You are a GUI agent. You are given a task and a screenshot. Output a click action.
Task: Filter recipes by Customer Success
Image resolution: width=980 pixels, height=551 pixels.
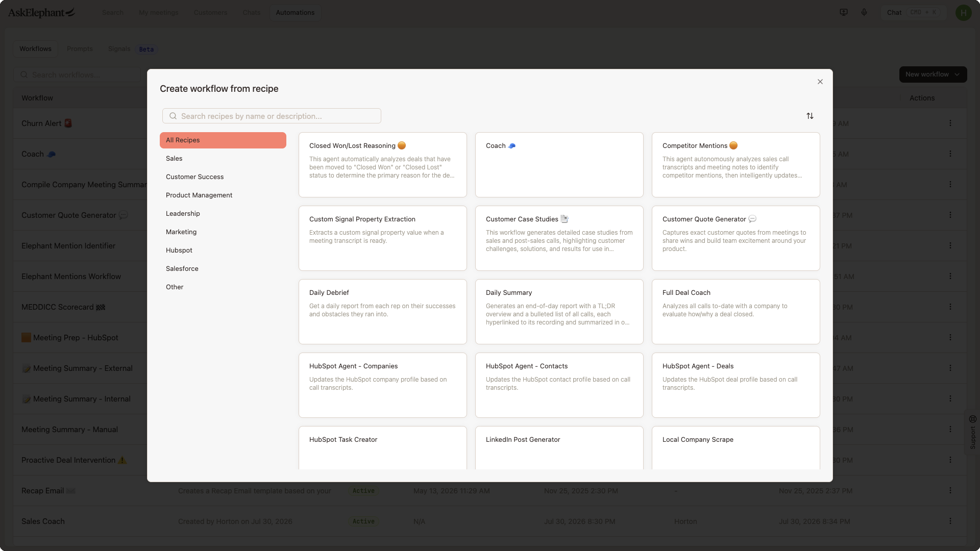[x=223, y=177]
